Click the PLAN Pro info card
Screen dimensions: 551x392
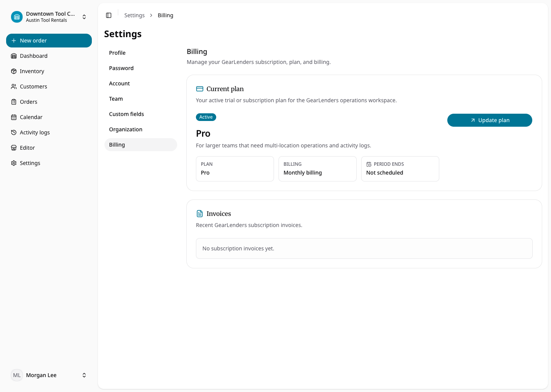point(235,169)
